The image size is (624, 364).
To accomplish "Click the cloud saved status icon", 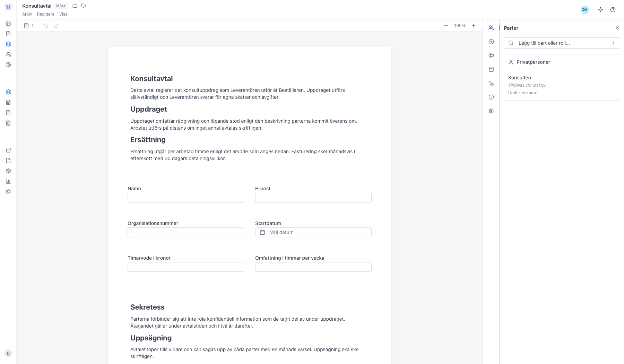I will coord(84,6).
